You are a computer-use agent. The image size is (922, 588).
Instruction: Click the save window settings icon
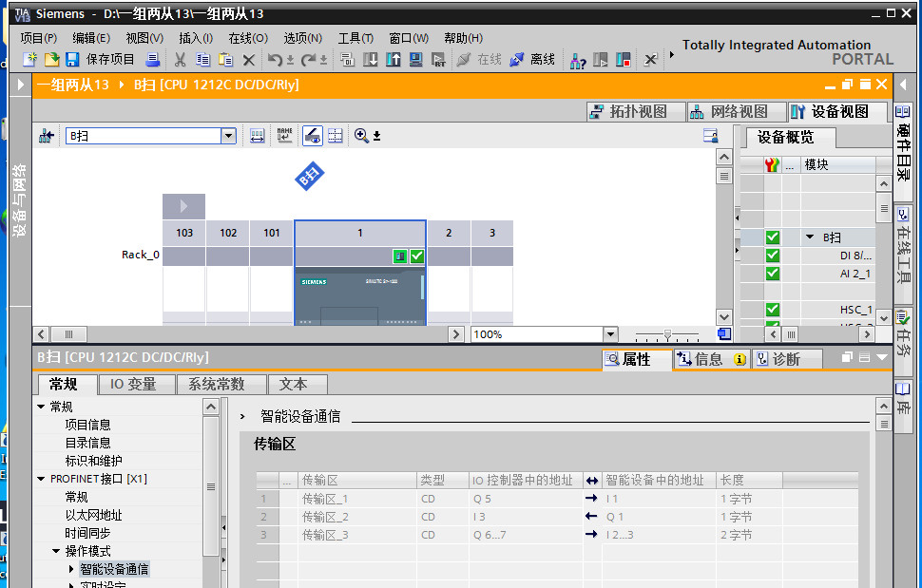(711, 136)
